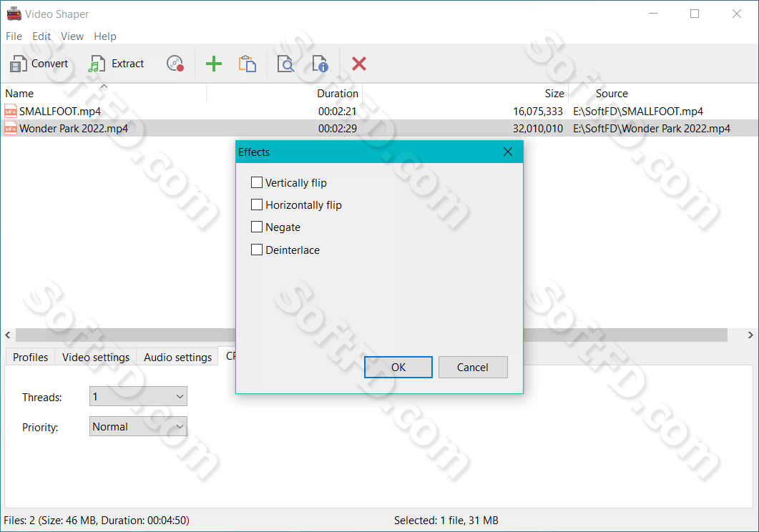Switch to Audio settings tab
Screen dimensions: 759x532
click(x=177, y=357)
